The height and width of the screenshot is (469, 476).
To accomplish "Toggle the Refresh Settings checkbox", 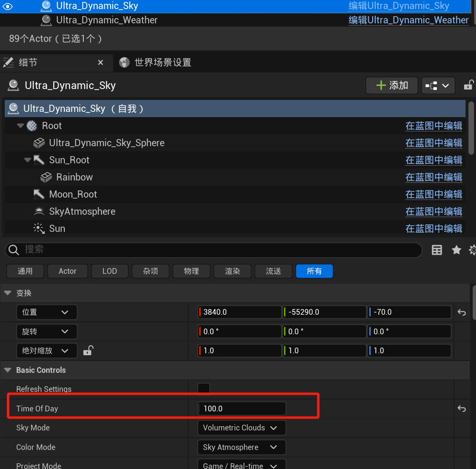I will pyautogui.click(x=204, y=389).
